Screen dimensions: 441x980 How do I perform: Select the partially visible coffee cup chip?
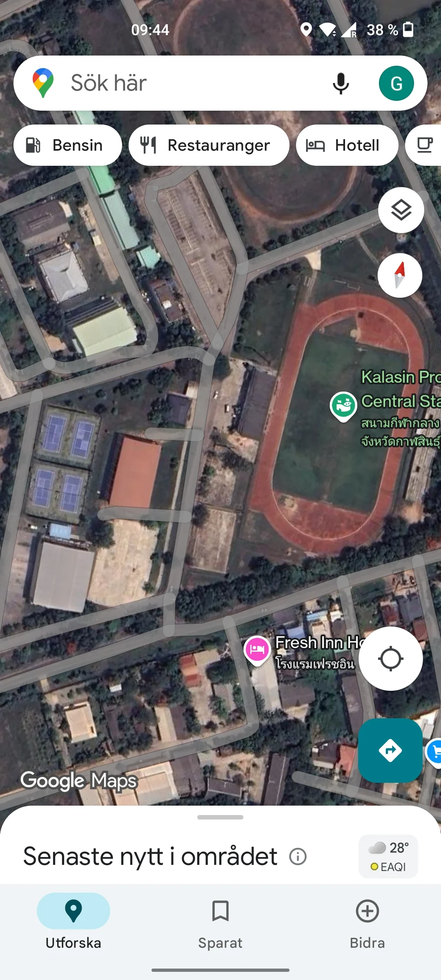[423, 145]
